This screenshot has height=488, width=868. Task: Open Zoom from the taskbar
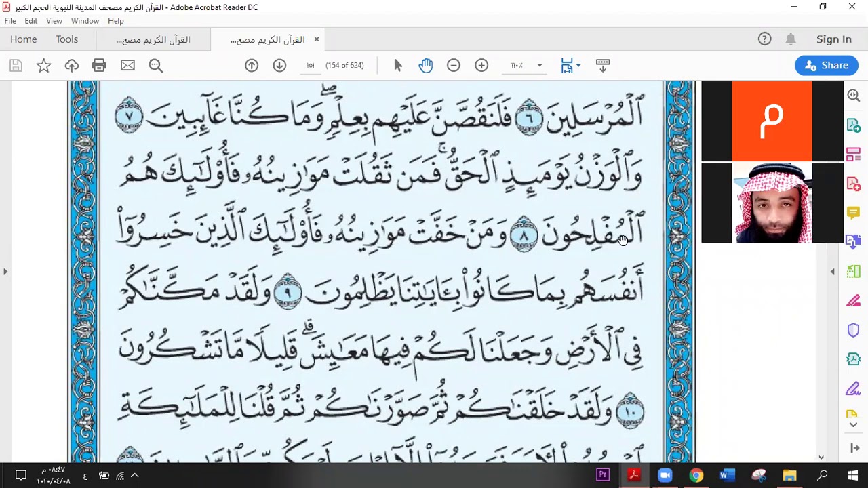point(665,475)
